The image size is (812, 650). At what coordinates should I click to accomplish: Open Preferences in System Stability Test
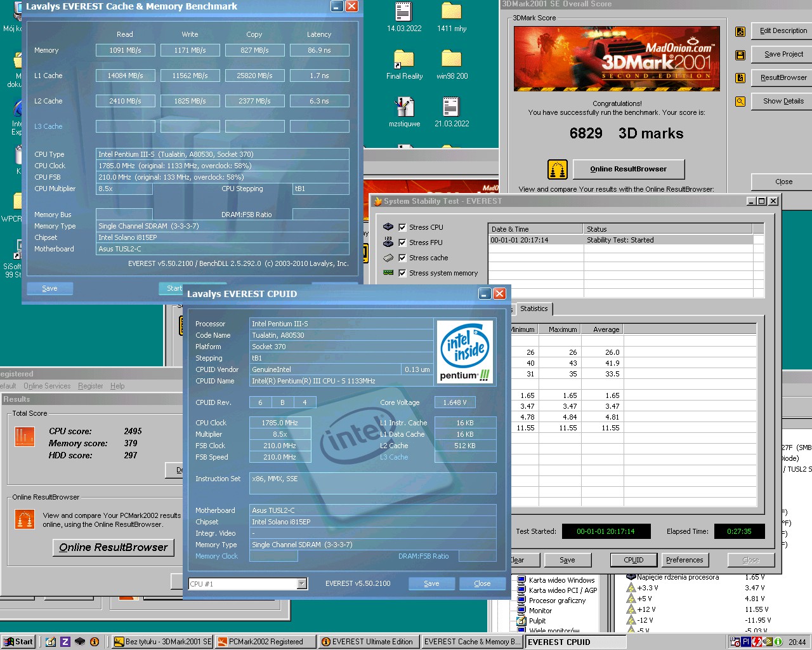[684, 560]
